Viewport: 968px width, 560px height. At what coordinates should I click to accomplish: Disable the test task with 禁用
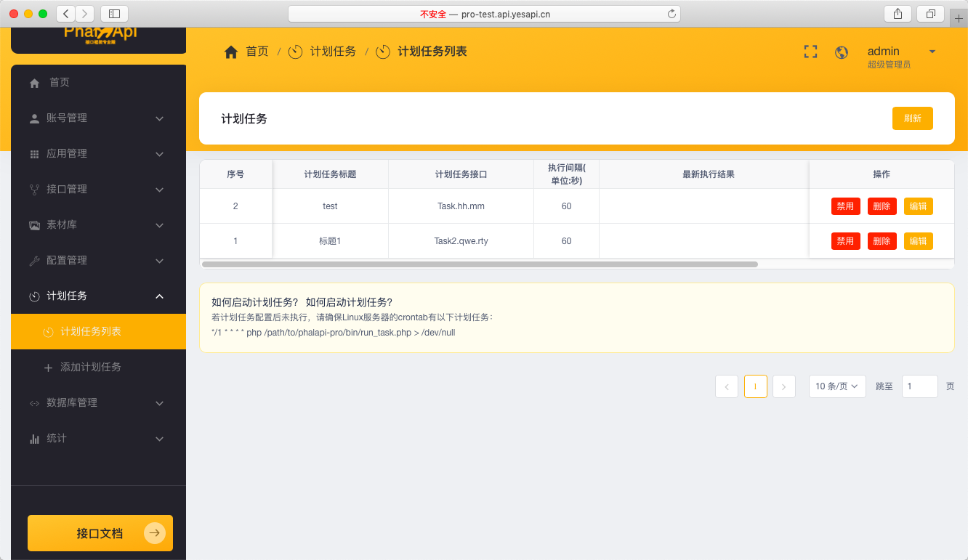[x=845, y=206]
